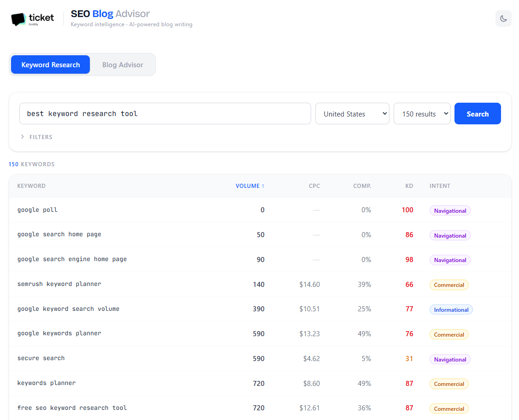Viewport: 519px width, 420px height.
Task: Click the Search button
Action: click(478, 113)
